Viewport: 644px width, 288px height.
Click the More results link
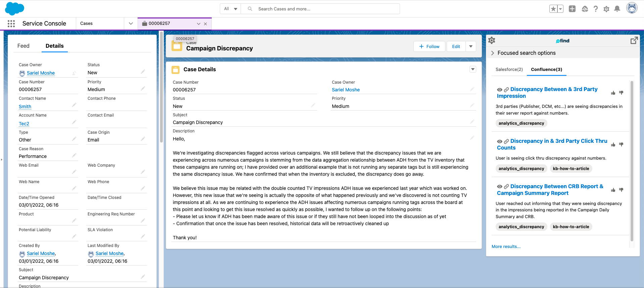(506, 246)
